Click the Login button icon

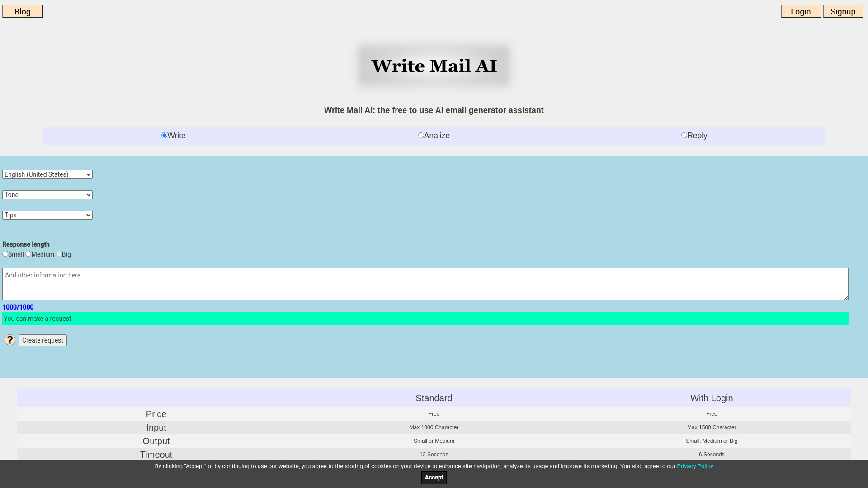[801, 11]
